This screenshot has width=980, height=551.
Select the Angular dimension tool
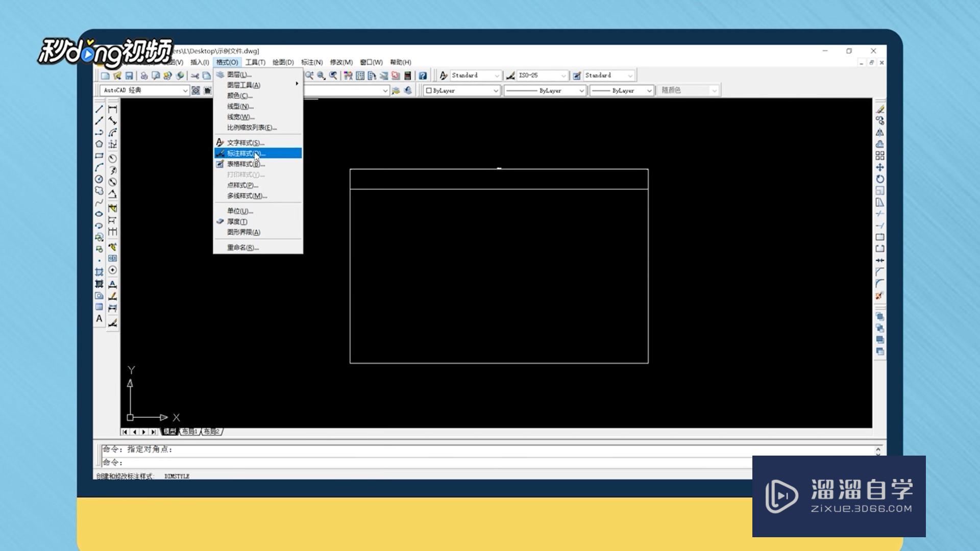coord(113,194)
